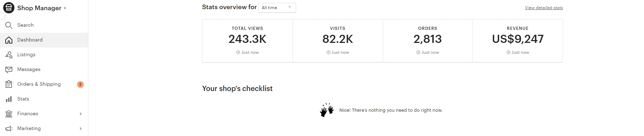
Task: Open the Listings menu item
Action: click(x=44, y=55)
